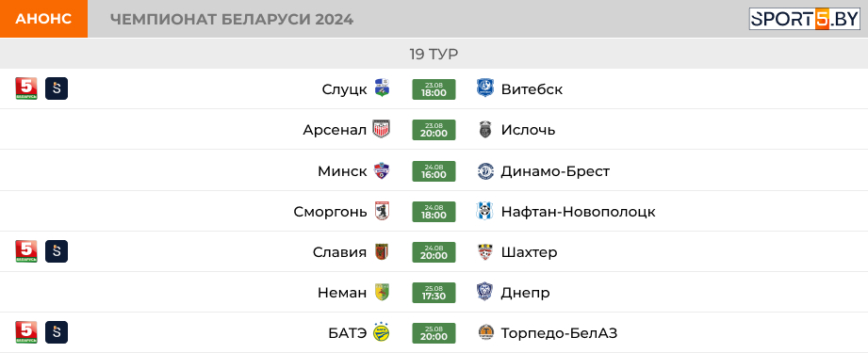Click the dark streaming icon next to Славия match
The height and width of the screenshot is (353, 868).
(x=57, y=251)
